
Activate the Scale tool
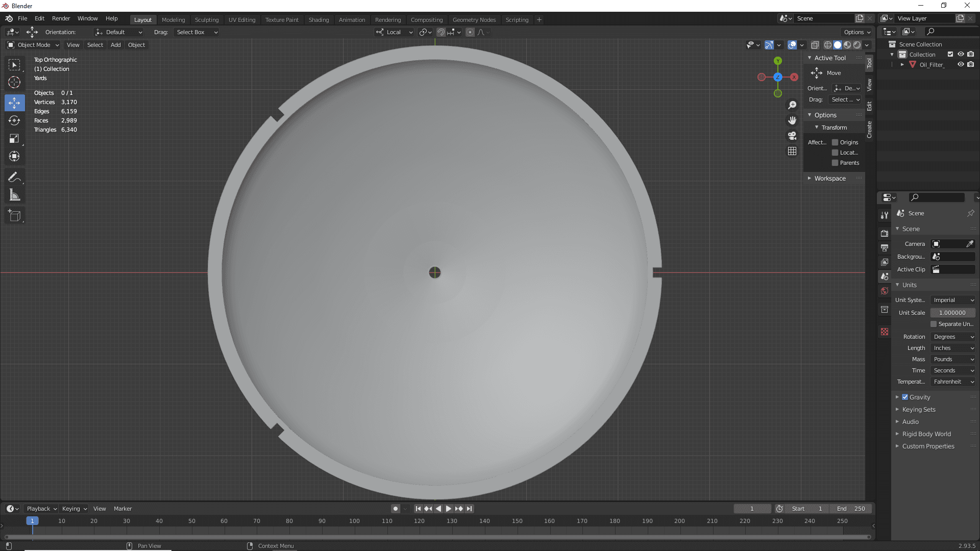(x=14, y=138)
